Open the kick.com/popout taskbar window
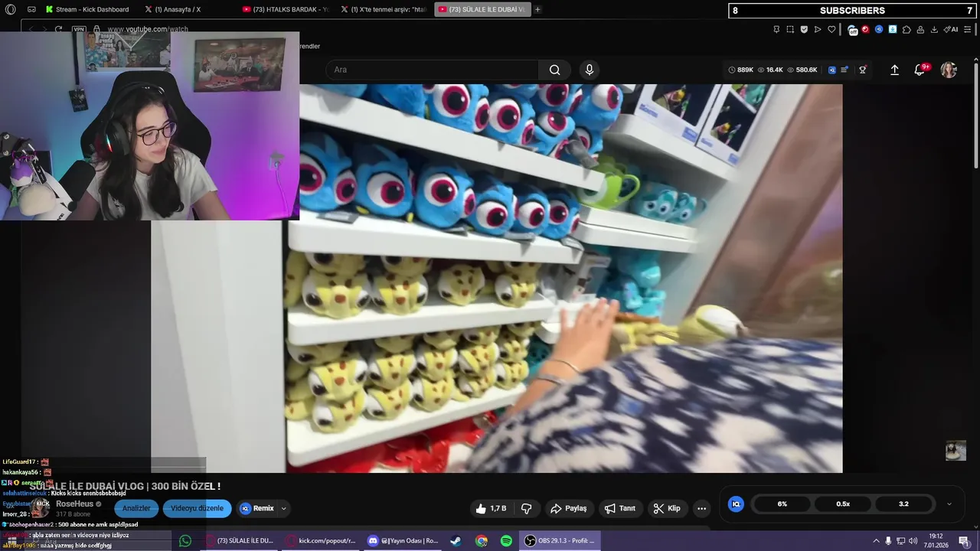 (x=320, y=541)
